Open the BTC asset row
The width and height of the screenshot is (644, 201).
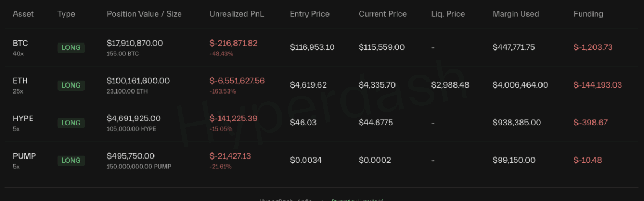pos(322,47)
